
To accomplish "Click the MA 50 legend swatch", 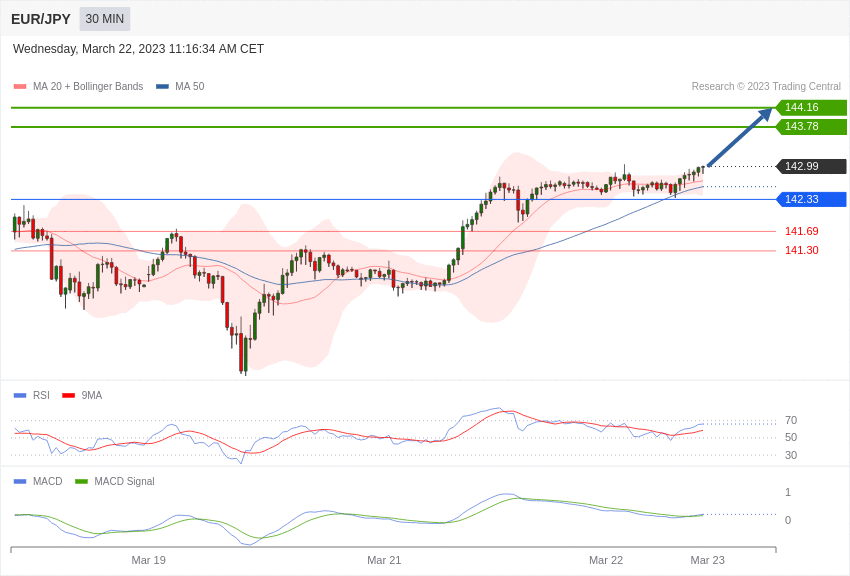I will (x=162, y=87).
